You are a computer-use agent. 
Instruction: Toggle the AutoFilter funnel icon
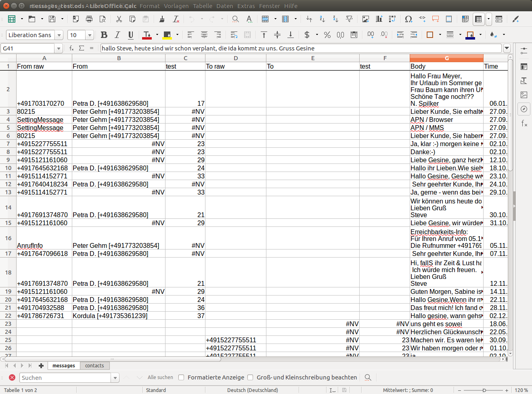tap(349, 19)
